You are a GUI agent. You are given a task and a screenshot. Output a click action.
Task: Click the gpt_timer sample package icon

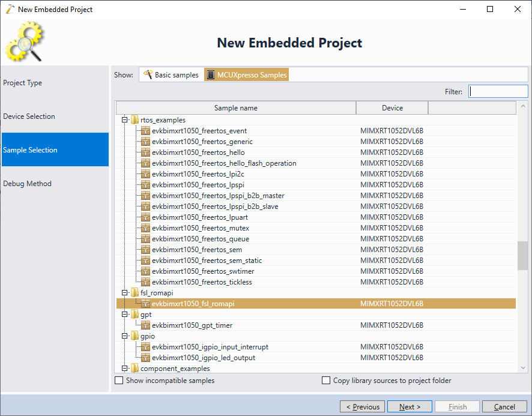tap(145, 325)
